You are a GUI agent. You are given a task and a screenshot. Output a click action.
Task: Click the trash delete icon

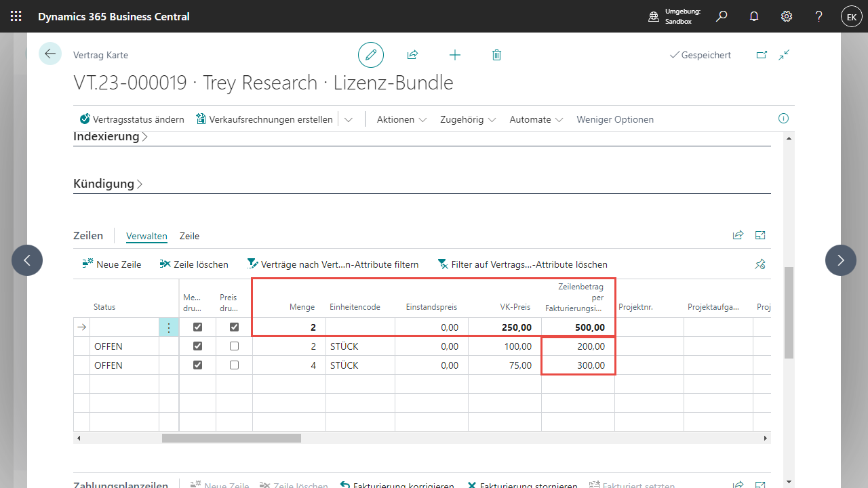[x=496, y=55]
